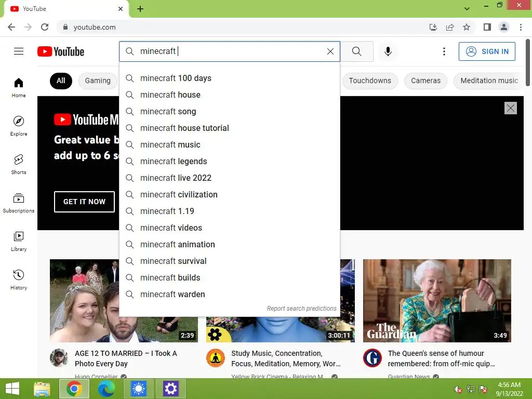Select the Touchdowns filter chip
This screenshot has height=399, width=532.
point(370,81)
